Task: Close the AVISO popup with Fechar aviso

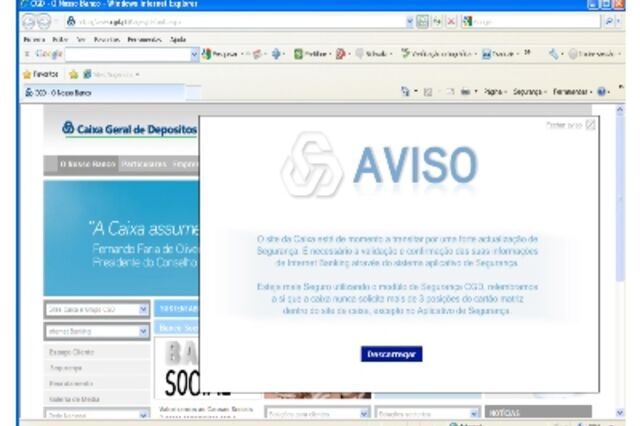Action: click(570, 125)
